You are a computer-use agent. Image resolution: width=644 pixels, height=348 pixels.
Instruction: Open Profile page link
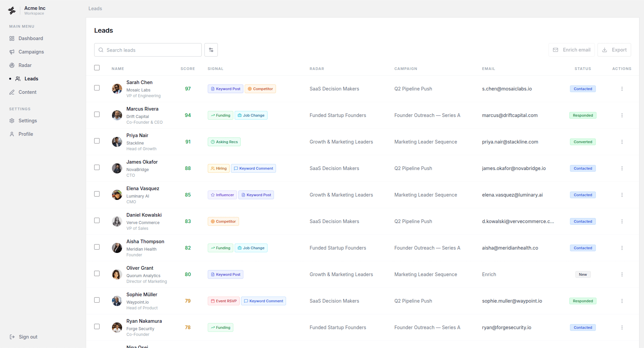click(x=26, y=134)
